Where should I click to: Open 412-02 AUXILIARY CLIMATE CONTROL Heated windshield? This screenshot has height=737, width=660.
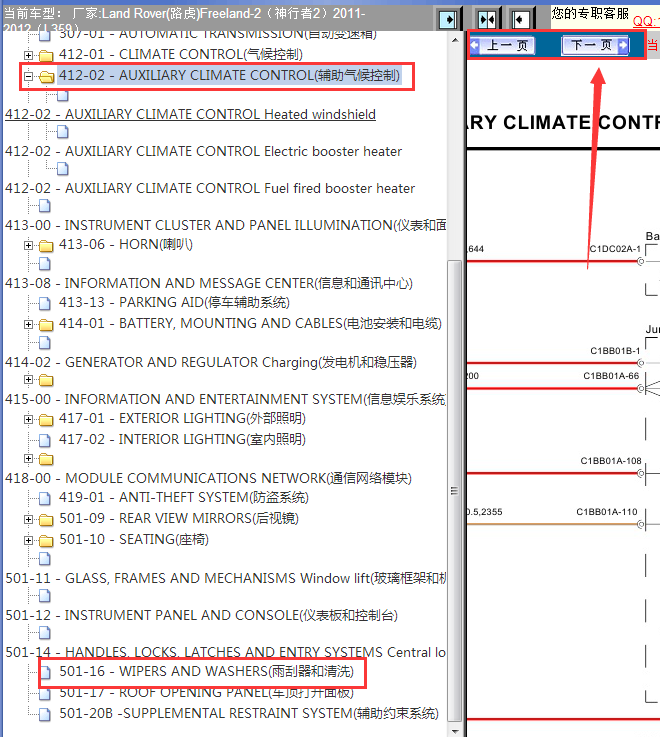190,115
